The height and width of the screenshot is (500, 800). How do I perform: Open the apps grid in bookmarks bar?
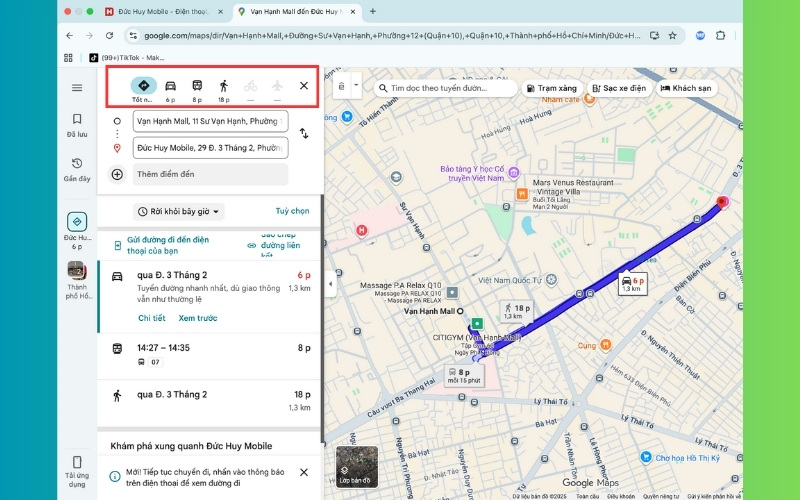68,58
